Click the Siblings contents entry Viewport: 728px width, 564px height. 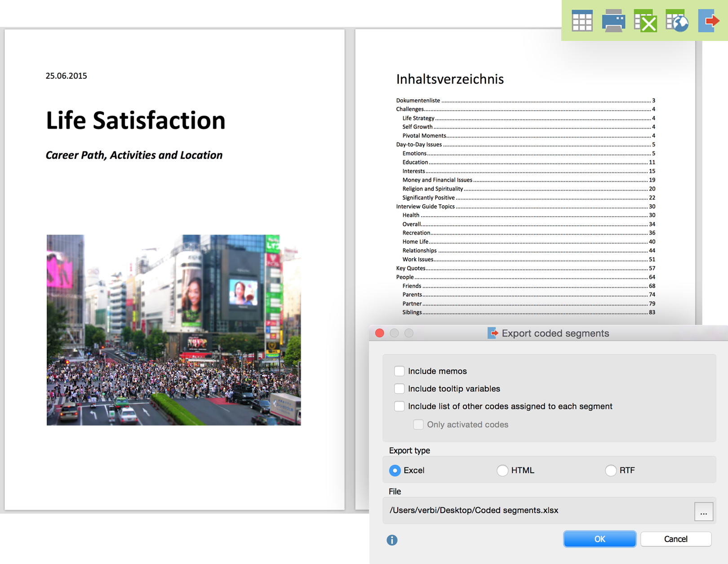[x=528, y=312]
